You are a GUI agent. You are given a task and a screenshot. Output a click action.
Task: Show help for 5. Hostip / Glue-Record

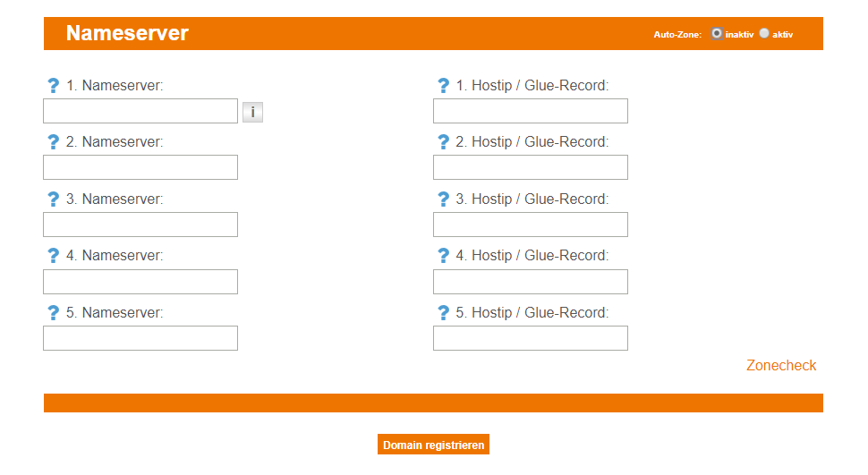443,313
